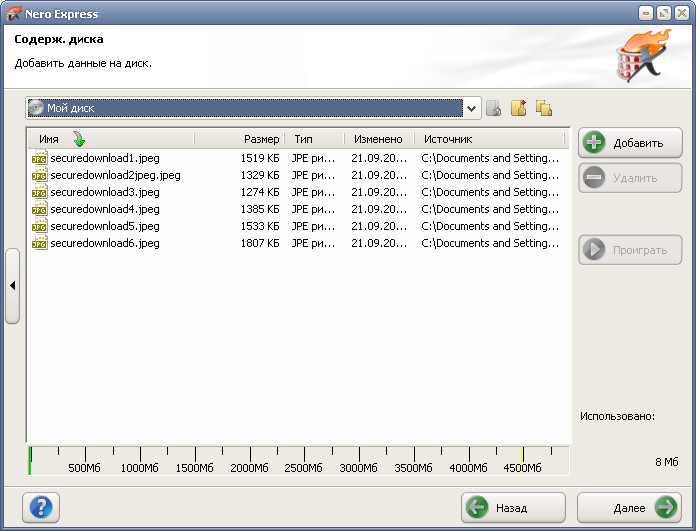Click the 1274 КБ size cell
This screenshot has width=696, height=531.
click(x=260, y=192)
